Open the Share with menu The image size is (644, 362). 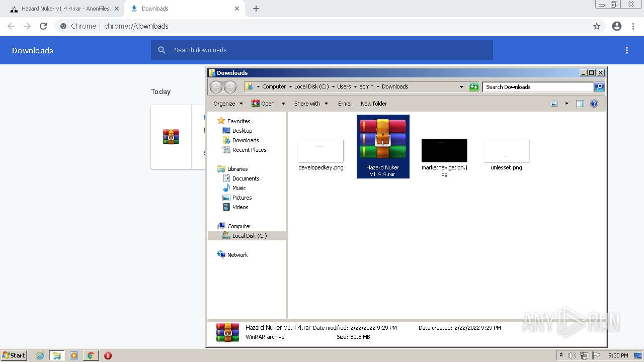coord(311,104)
